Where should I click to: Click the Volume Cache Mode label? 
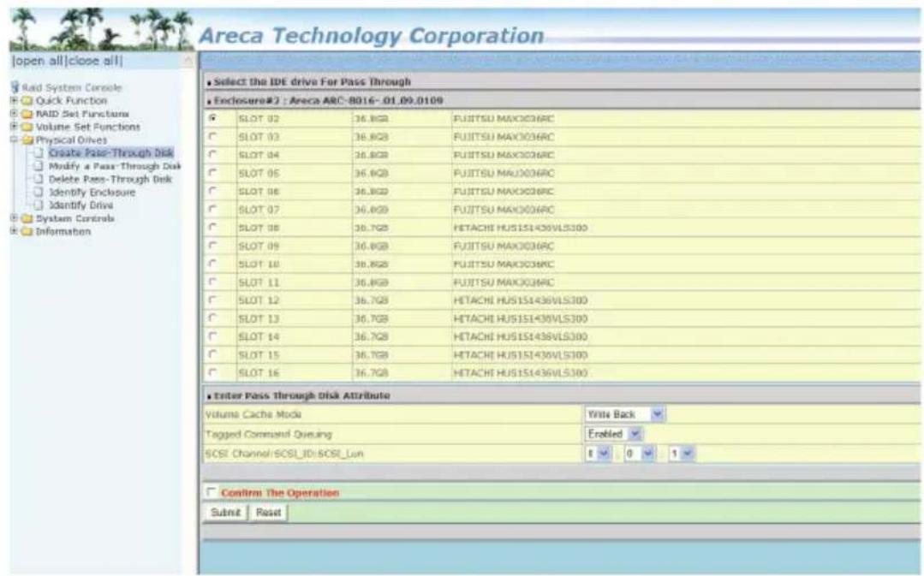(253, 414)
